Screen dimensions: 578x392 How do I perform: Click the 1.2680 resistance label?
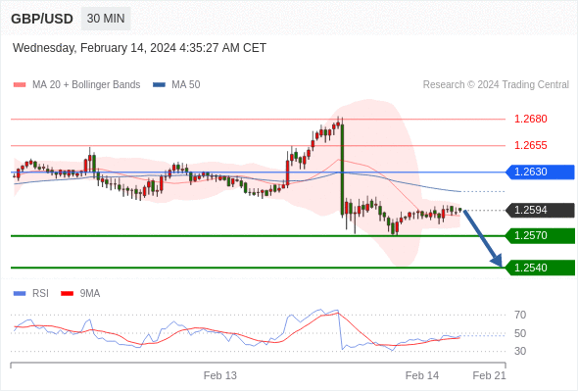(531, 120)
